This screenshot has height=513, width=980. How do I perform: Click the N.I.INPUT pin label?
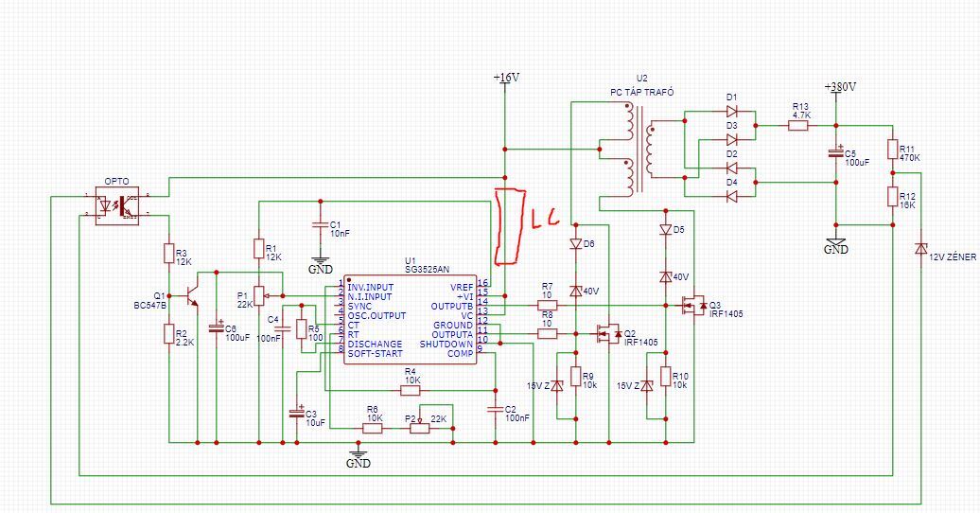pyautogui.click(x=370, y=296)
